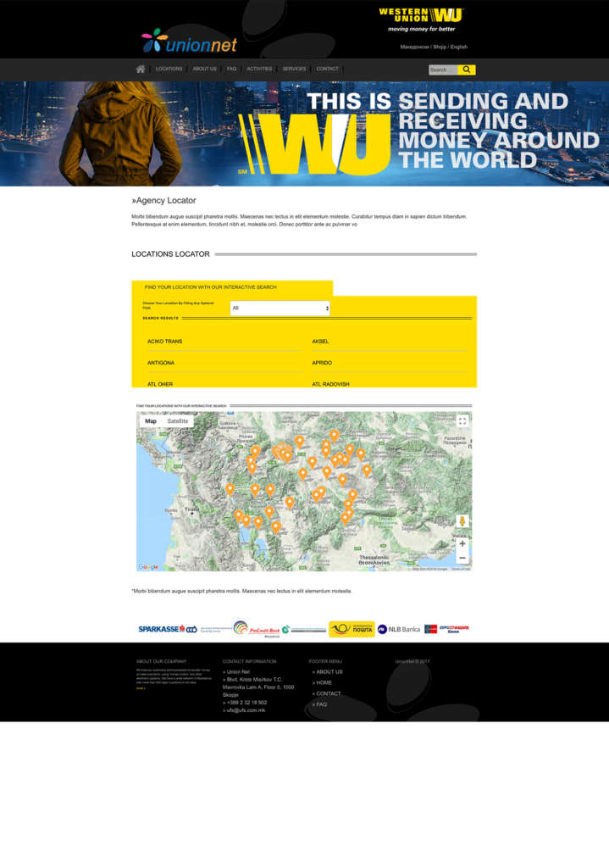This screenshot has width=609, height=868.
Task: Click the +389 2 32 18 902 phone number
Action: point(246,703)
